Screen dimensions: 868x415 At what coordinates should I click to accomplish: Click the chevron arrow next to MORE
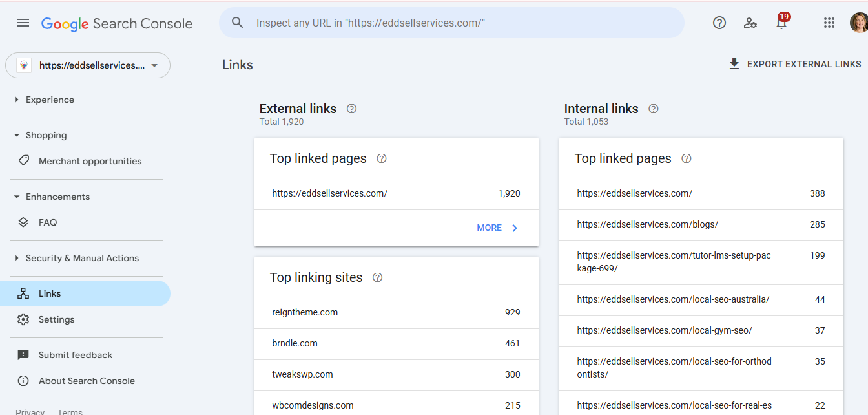click(515, 228)
